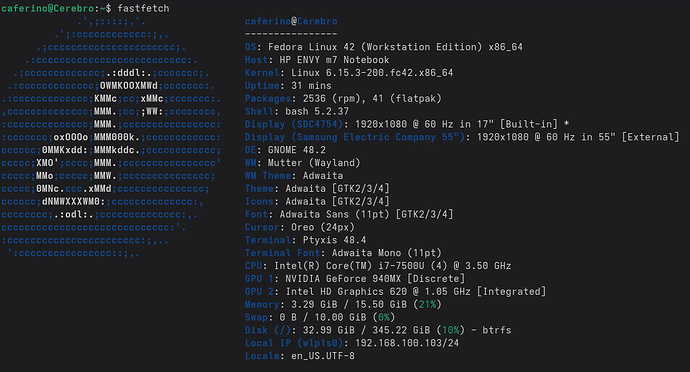The image size is (690, 372).
Task: Click the OS line showing Fedora Linux 42
Action: click(x=384, y=47)
